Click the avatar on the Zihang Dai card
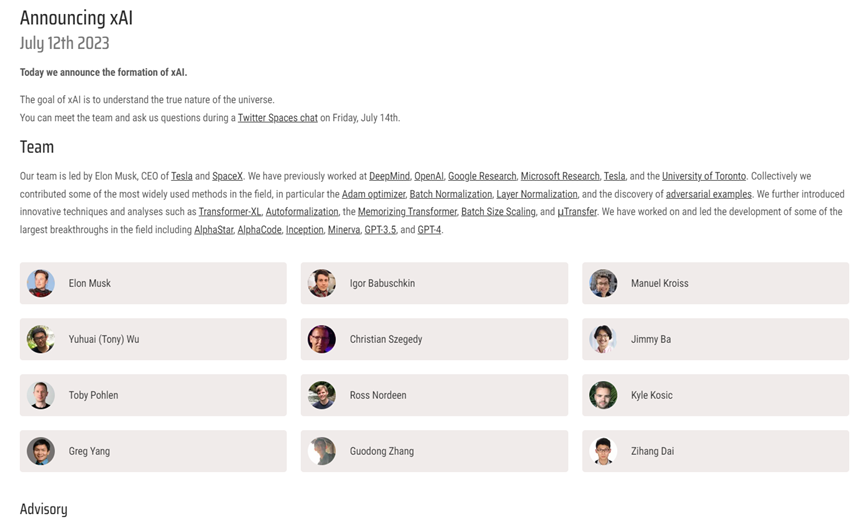This screenshot has width=865, height=524. (603, 451)
